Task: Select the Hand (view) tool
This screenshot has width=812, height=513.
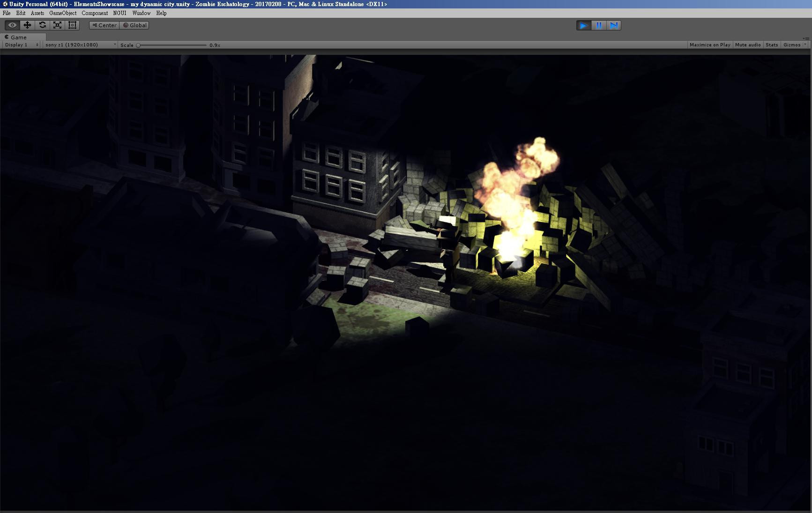Action: pyautogui.click(x=13, y=25)
